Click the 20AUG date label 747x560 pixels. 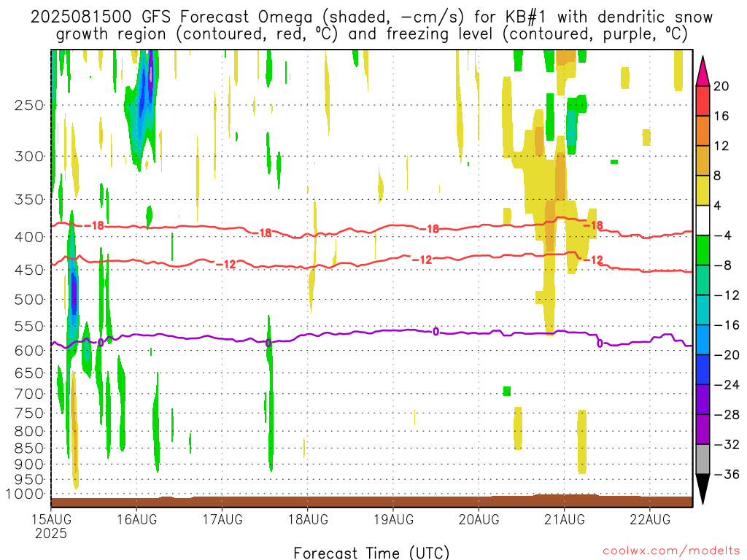tap(479, 519)
